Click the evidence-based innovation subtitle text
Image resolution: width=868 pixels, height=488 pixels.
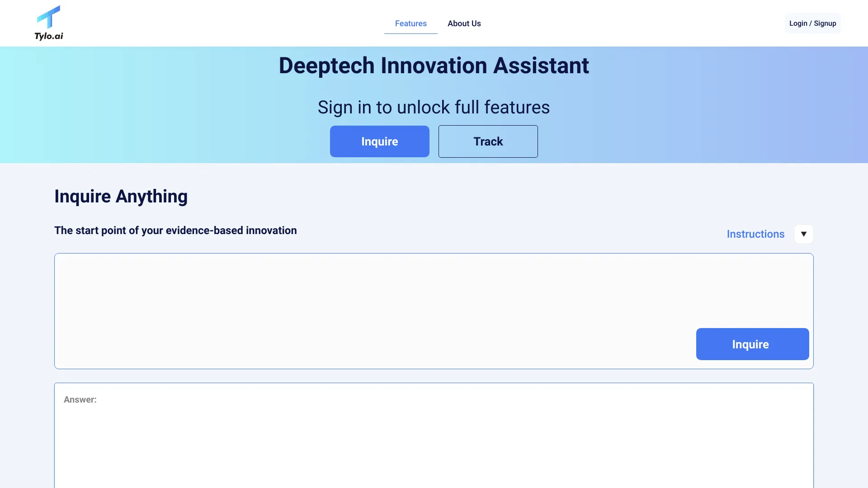click(175, 230)
